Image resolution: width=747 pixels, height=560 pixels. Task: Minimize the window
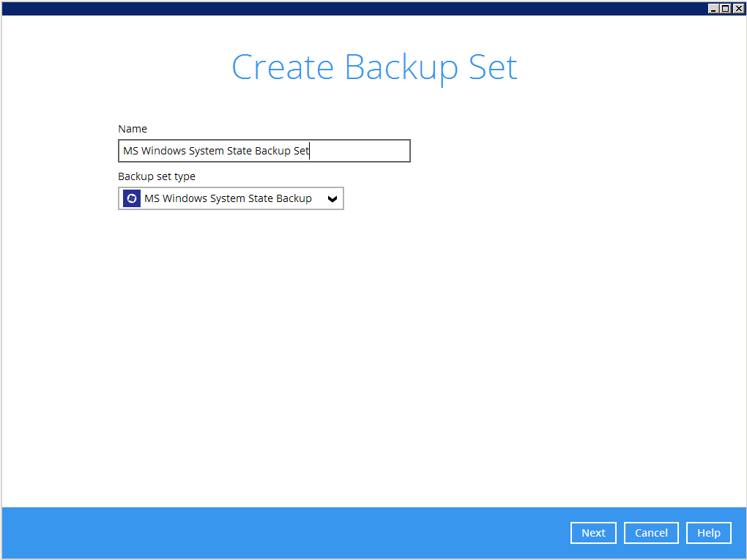pyautogui.click(x=713, y=9)
